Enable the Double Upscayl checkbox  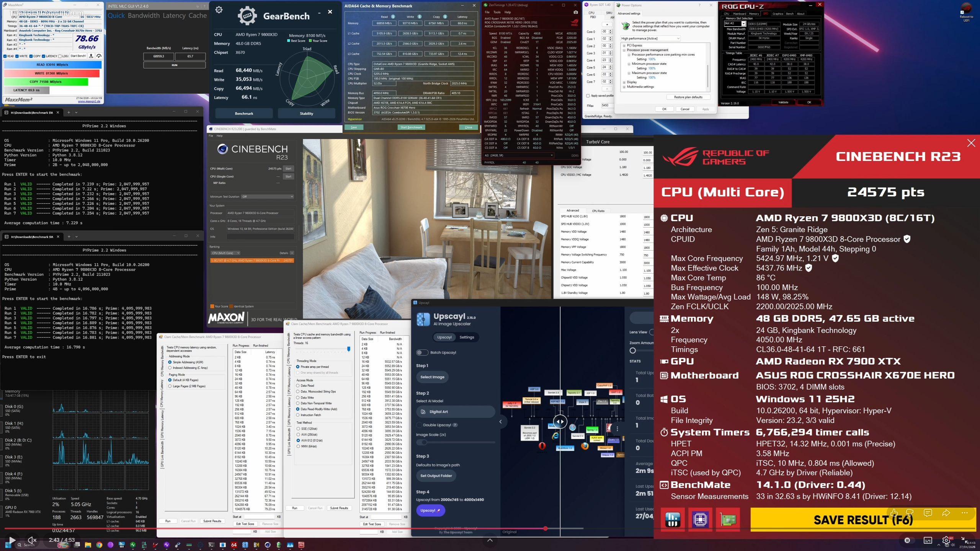click(x=419, y=425)
